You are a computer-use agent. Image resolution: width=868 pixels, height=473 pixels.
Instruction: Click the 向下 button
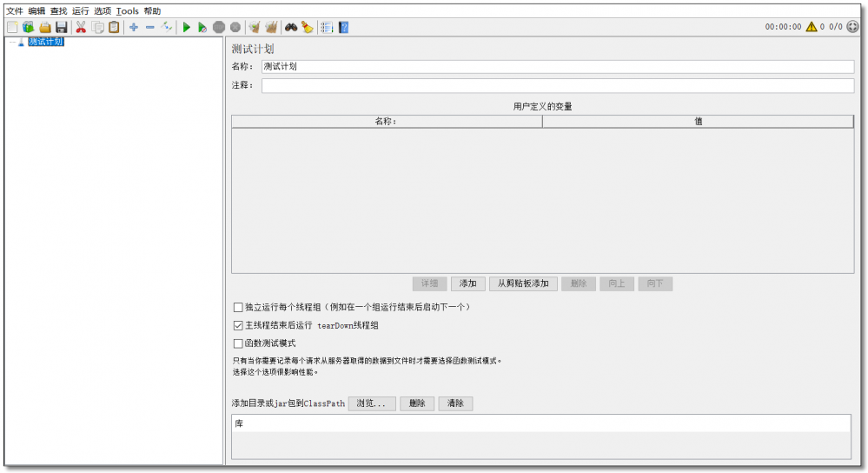pyautogui.click(x=655, y=283)
